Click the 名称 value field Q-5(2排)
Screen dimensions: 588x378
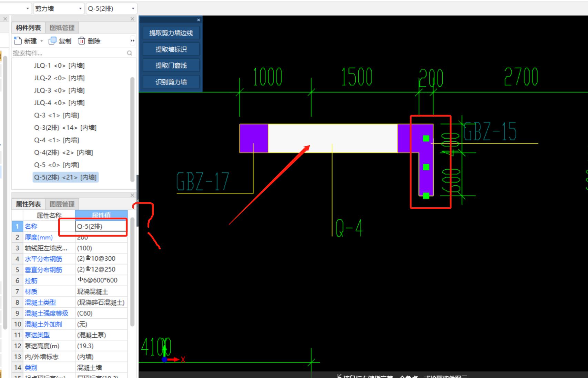pos(101,226)
